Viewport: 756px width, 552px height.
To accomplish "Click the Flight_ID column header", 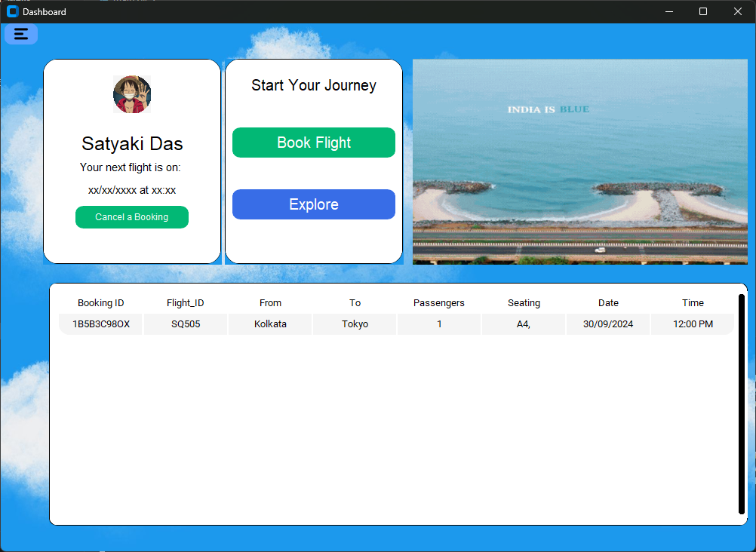I will tap(186, 302).
